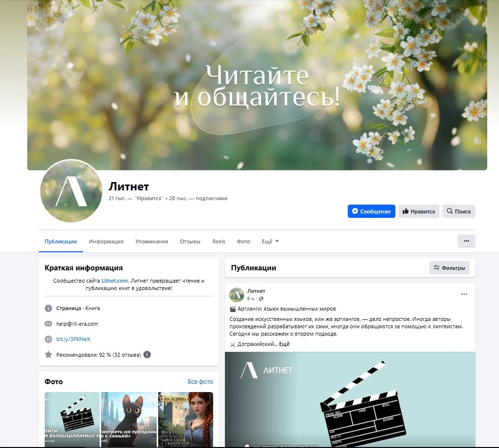Click the filter sliders icon in Фильтры
Screen dimensions: 499x448
(x=436, y=268)
